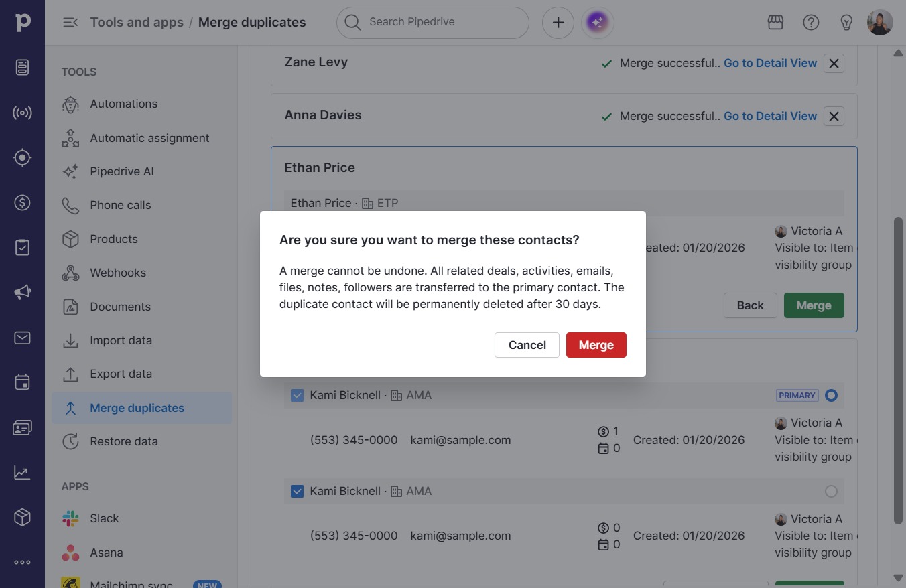Open Export data in the sidebar
The width and height of the screenshot is (906, 588).
tap(141, 374)
